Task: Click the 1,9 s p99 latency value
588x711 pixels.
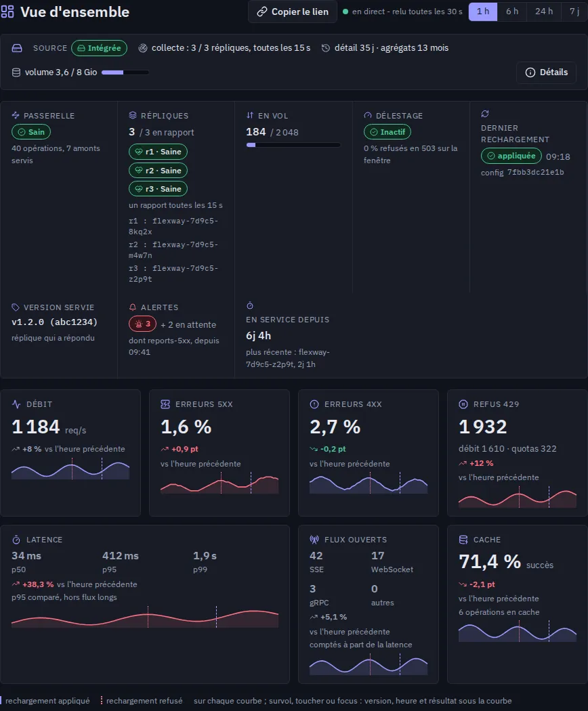Action: pos(205,556)
